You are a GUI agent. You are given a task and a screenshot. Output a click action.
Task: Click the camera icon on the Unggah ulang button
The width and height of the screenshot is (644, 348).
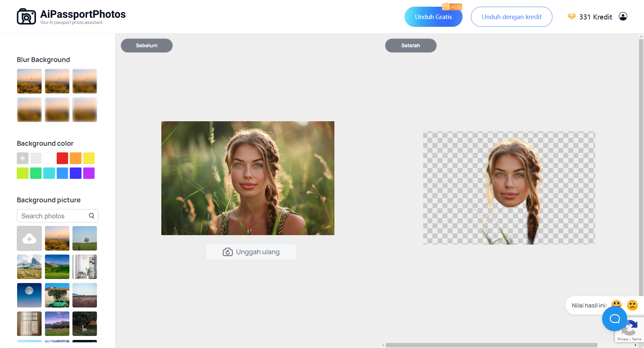228,252
